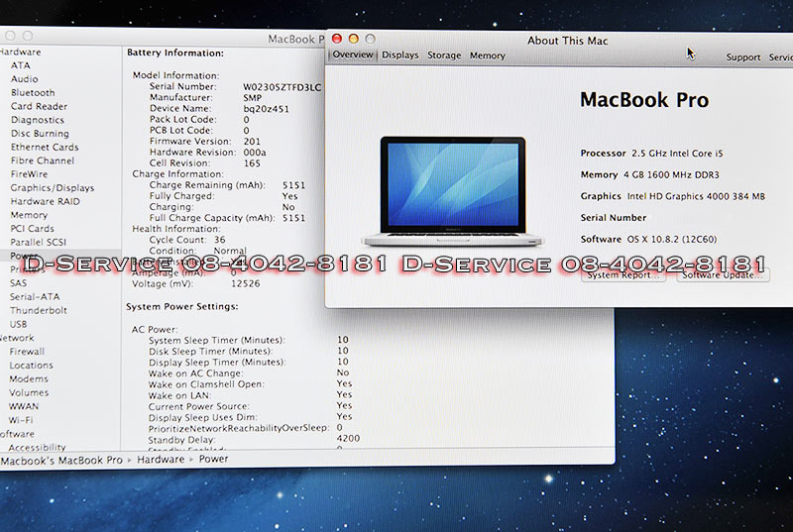Click the Standby Delay value 4200
Viewport: 793px width, 532px height.
(349, 439)
